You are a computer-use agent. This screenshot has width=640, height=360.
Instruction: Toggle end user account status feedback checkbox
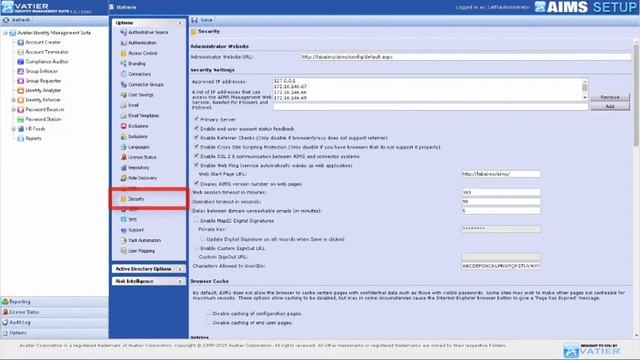196,128
